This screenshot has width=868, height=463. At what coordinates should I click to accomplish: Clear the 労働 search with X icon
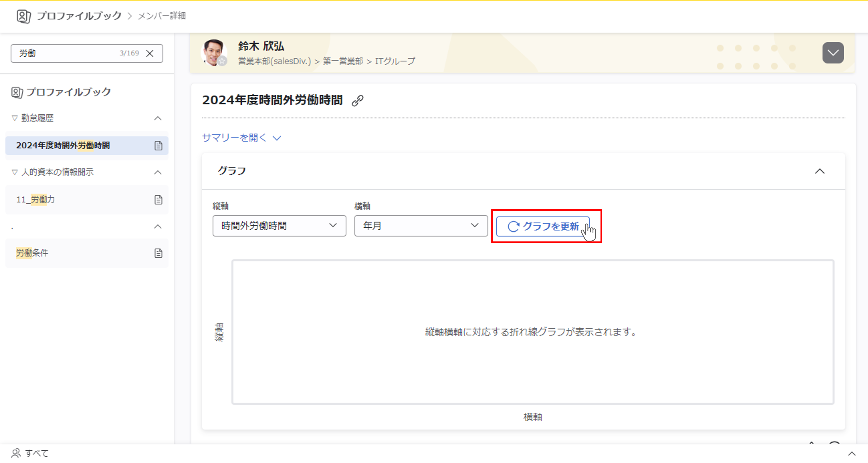[150, 53]
